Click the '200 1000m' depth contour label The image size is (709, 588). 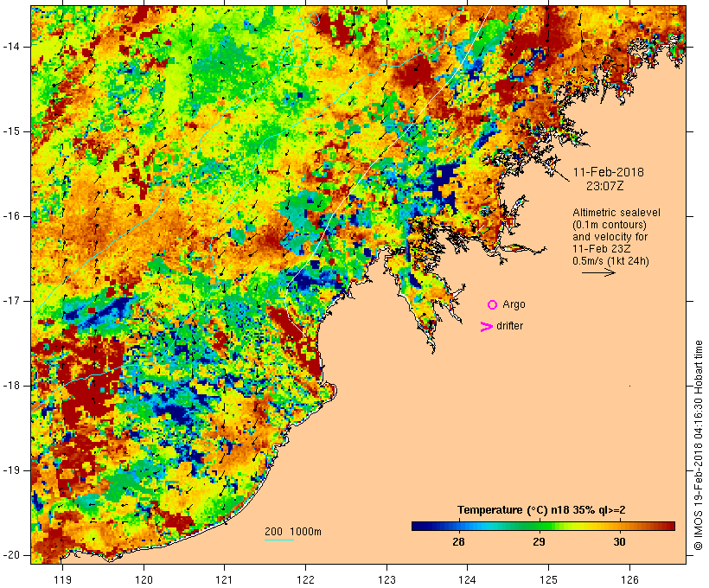click(x=293, y=532)
